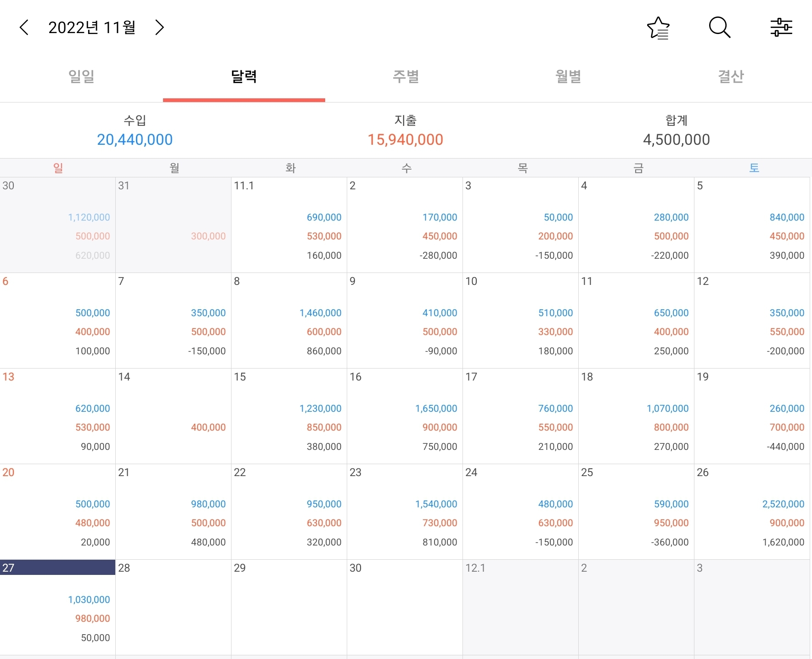Click income 950,000 on the 22nd

click(x=324, y=504)
